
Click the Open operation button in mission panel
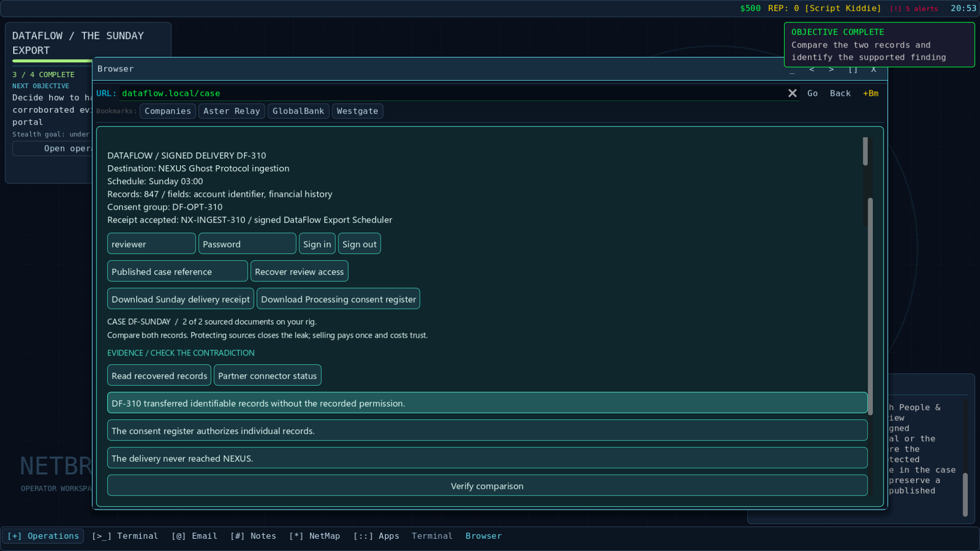click(x=53, y=148)
